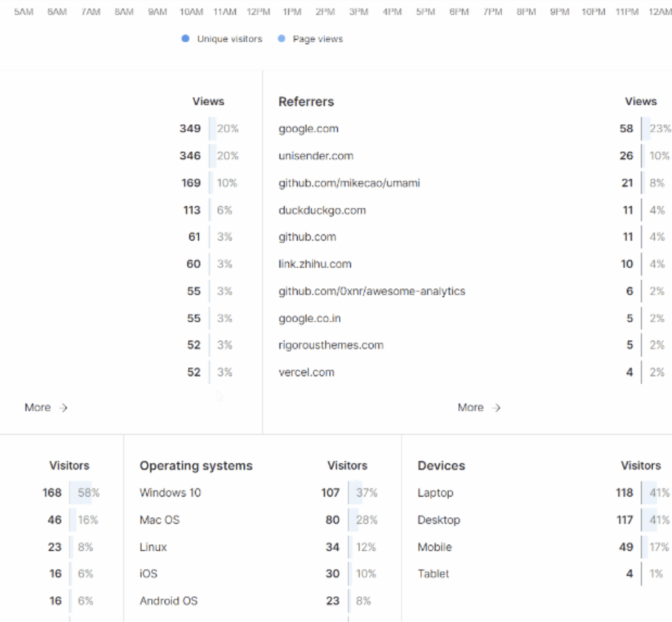Select the 12PM chart time label
The image size is (672, 622).
pos(258,12)
